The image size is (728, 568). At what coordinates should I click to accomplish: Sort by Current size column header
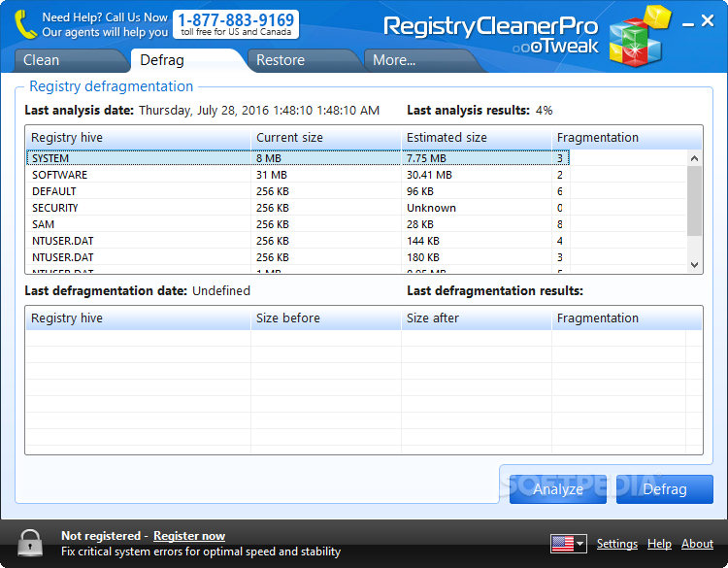[x=326, y=138]
